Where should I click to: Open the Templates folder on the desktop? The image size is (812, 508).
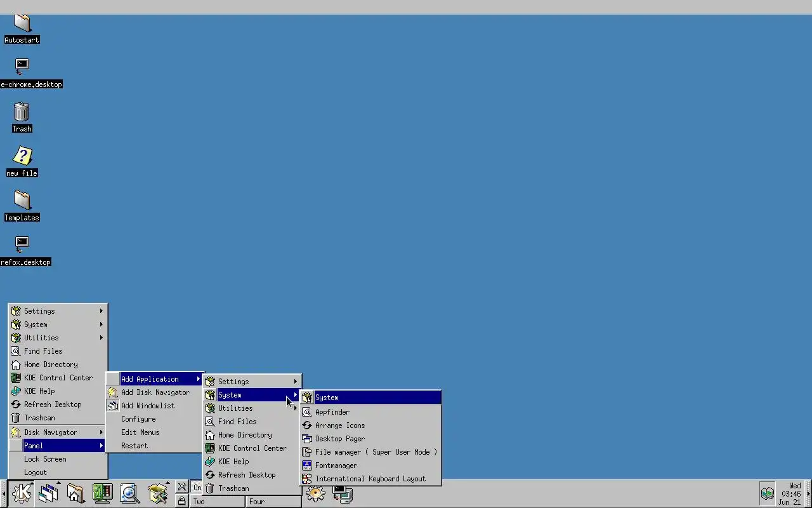tap(22, 206)
